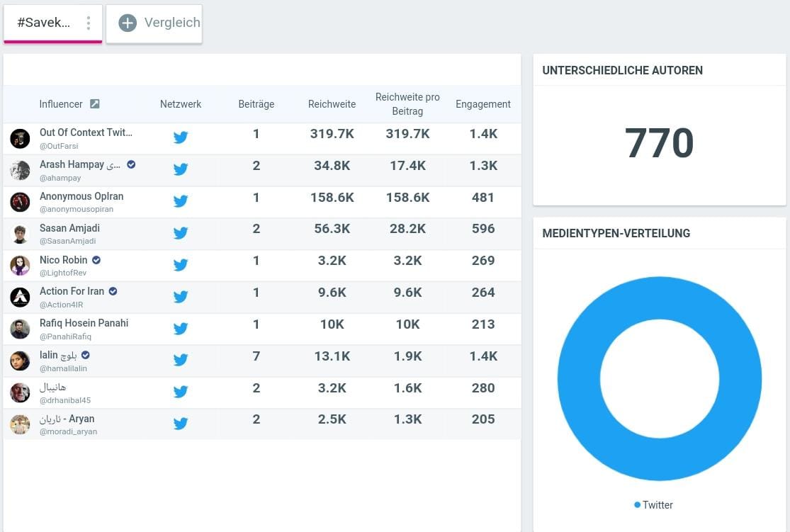
Task: Select the 1.3K Engagement value for Arash Hampay
Action: (483, 165)
